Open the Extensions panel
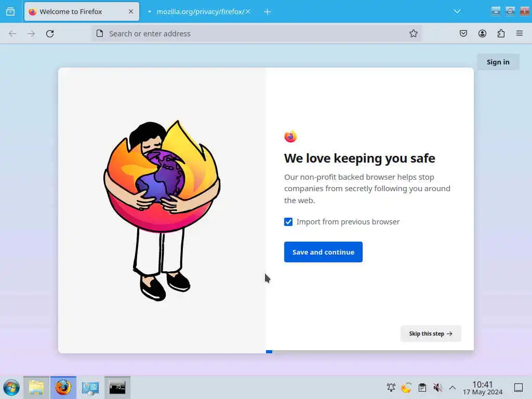 pos(501,34)
